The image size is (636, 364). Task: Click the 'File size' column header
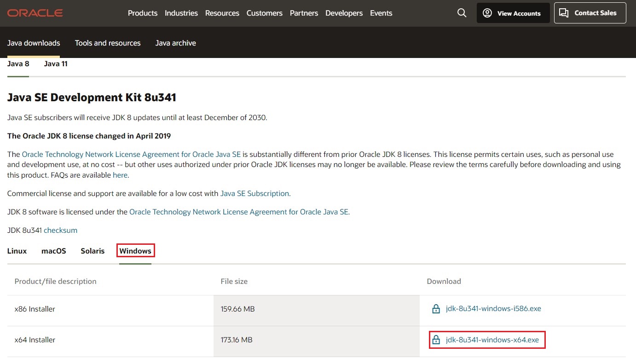point(234,281)
